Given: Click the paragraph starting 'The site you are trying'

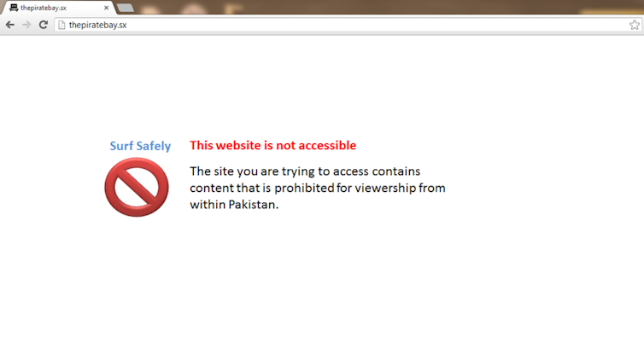Looking at the screenshot, I should pyautogui.click(x=318, y=188).
